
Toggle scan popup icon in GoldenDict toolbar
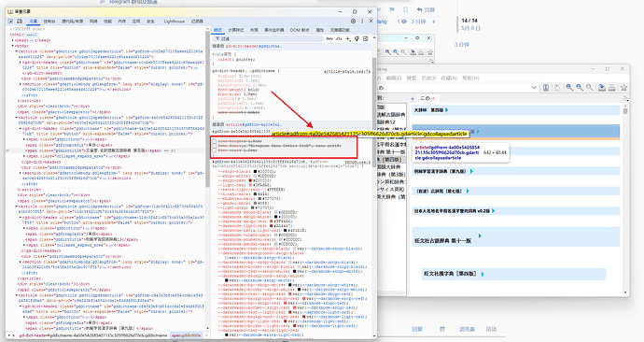[546, 88]
